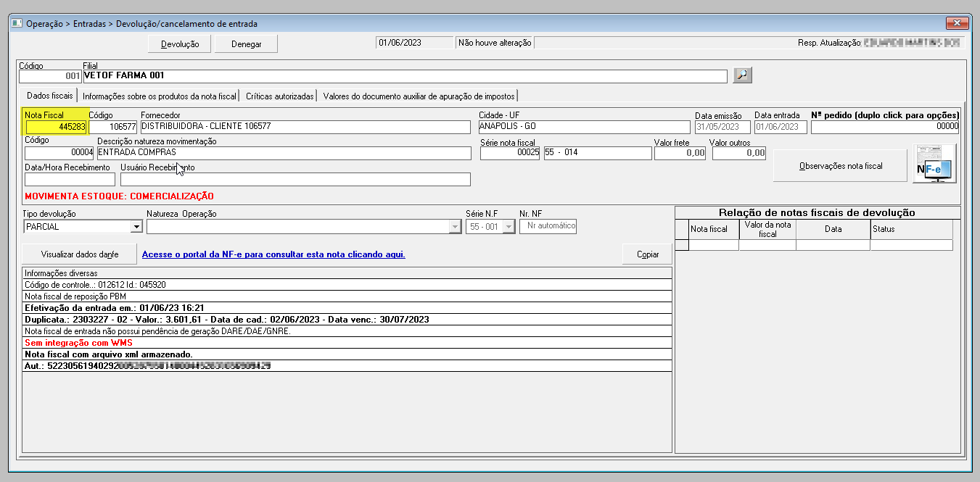Screen dimensions: 980x482
Task: Open the NF-e document icon
Action: point(934,164)
